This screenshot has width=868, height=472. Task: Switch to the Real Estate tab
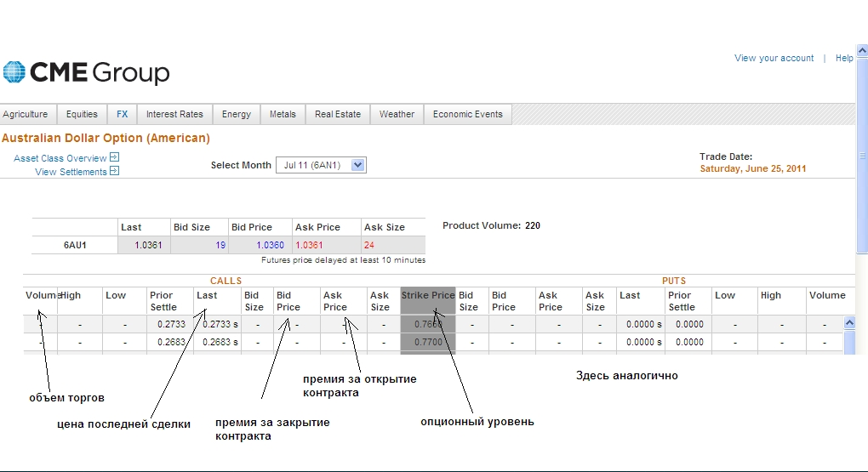click(338, 114)
